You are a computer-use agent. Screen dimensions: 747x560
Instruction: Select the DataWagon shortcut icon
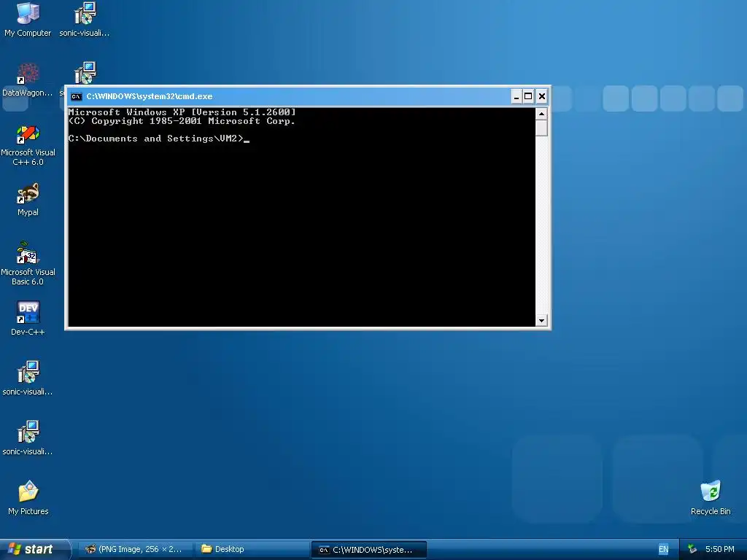pyautogui.click(x=28, y=80)
